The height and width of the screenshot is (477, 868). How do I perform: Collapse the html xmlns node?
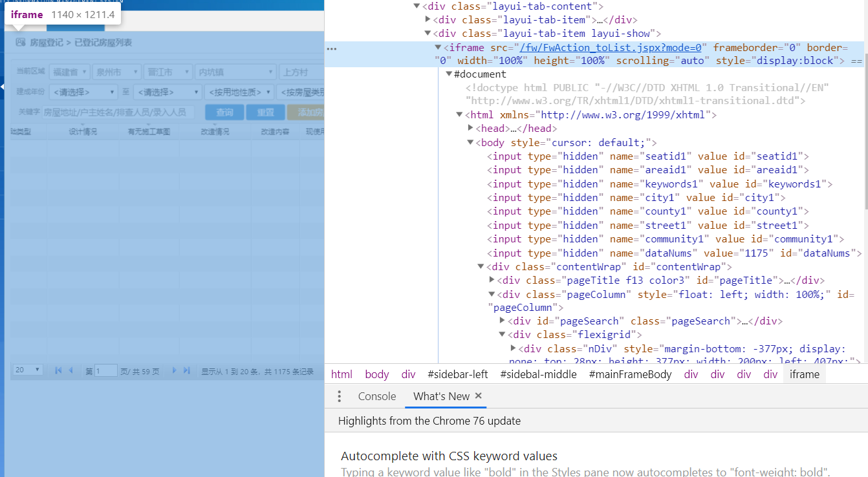tap(460, 115)
